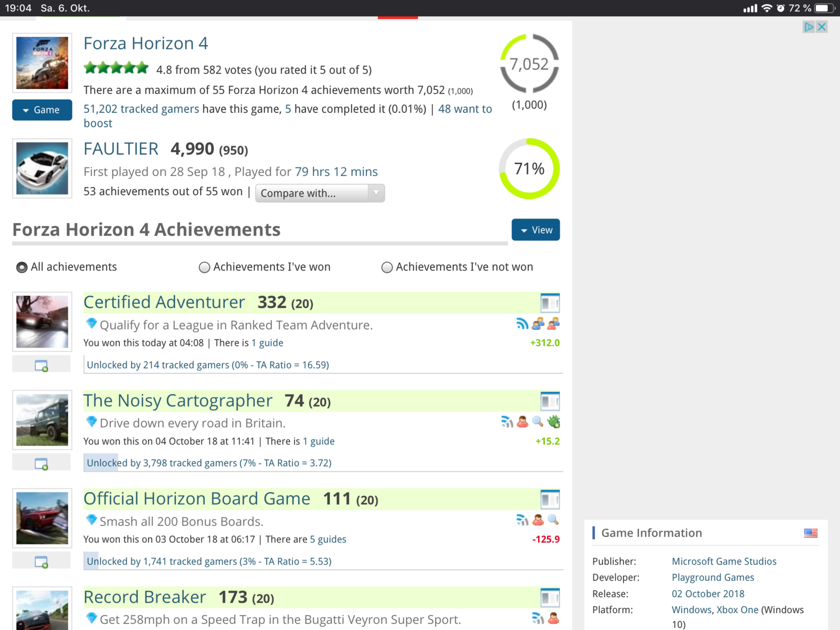Click the online flag icon on Certified Adventurer
Viewport: 840px width, 630px height.
coord(522,324)
